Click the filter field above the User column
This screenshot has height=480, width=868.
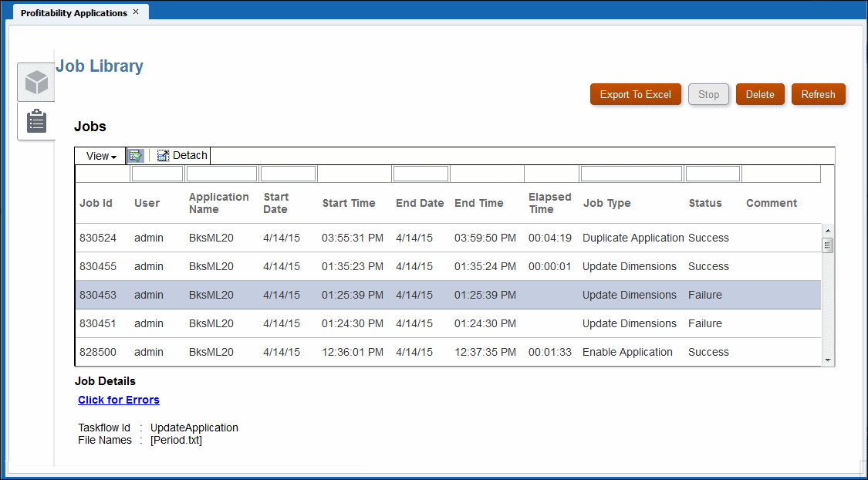tap(157, 173)
